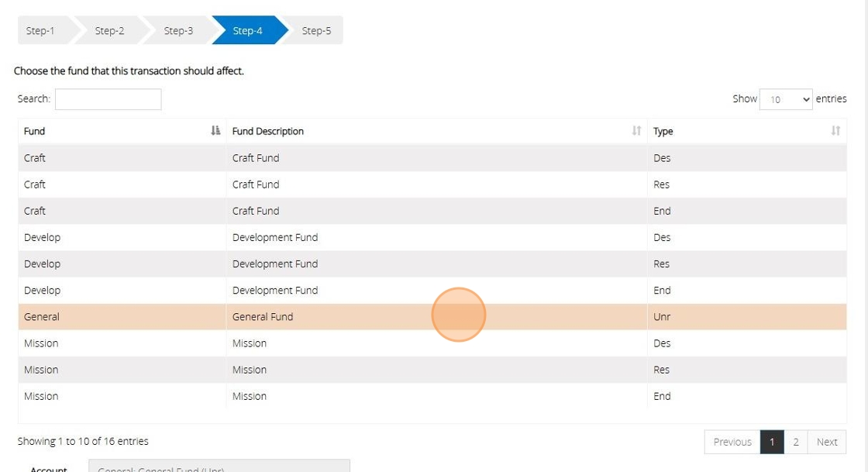Switch to Step-2 tab
868x472 pixels.
pos(109,31)
